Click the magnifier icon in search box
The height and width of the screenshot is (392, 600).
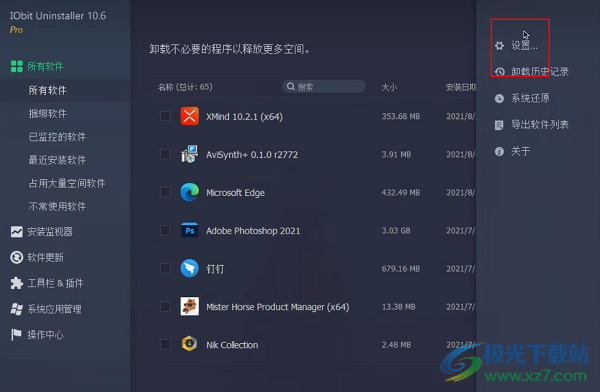tap(291, 87)
